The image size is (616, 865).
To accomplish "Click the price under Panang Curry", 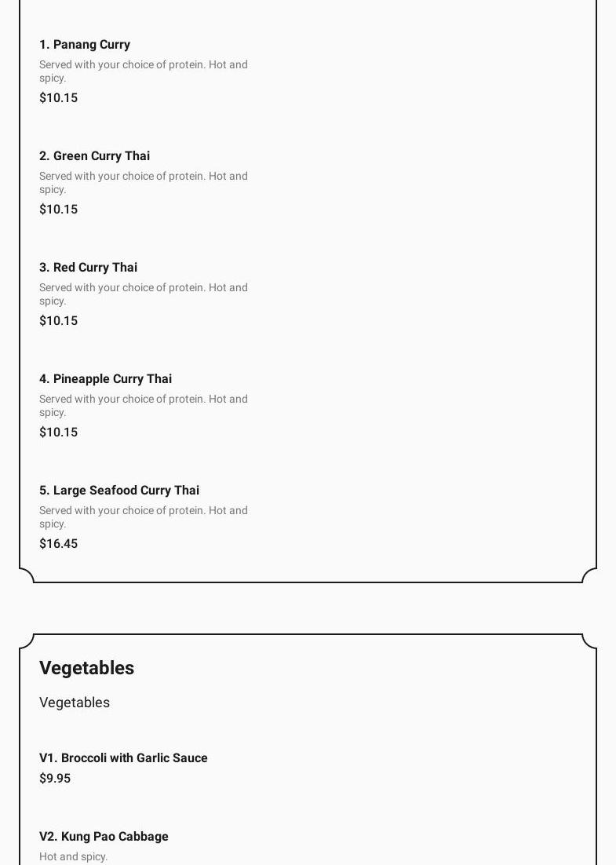I will pos(59,98).
